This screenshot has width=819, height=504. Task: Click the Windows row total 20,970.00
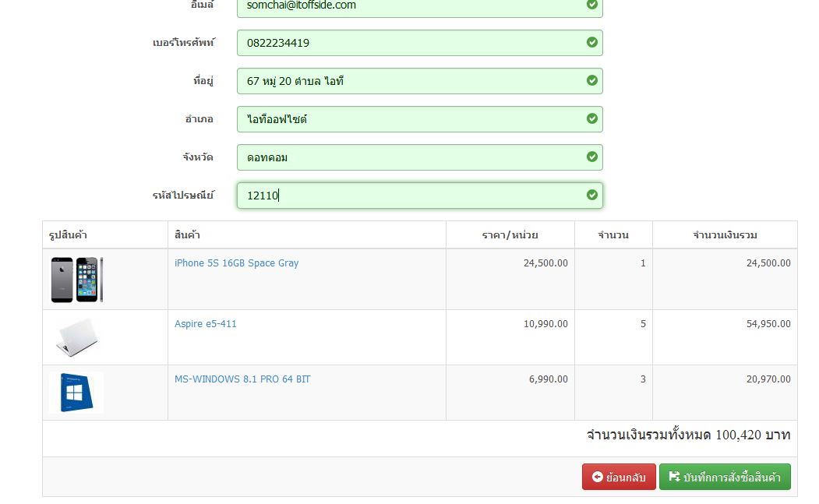pyautogui.click(x=768, y=379)
